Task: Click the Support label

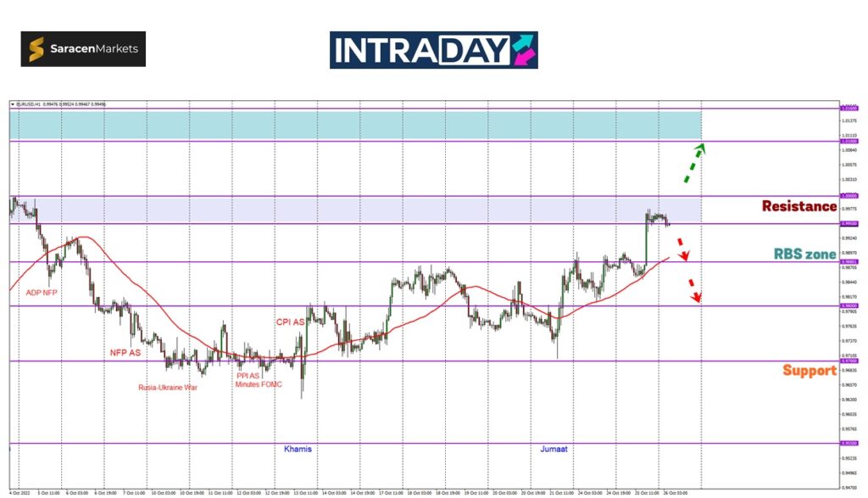Action: 809,371
